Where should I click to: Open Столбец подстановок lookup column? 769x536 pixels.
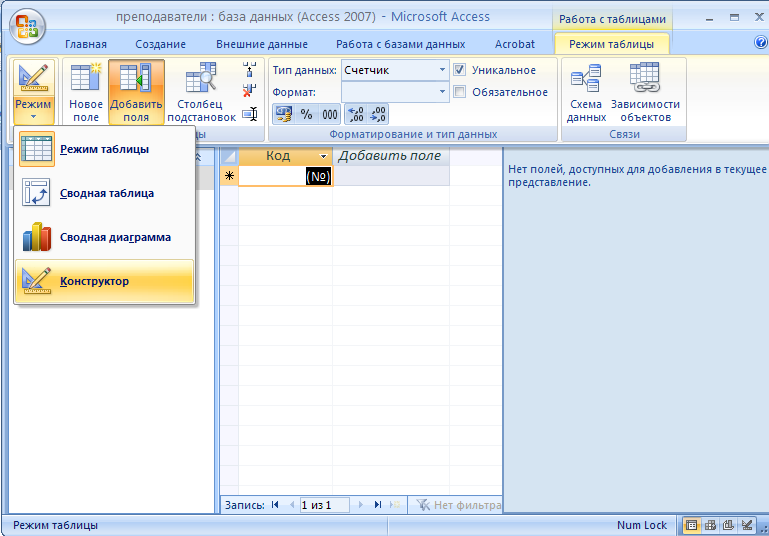[x=201, y=92]
